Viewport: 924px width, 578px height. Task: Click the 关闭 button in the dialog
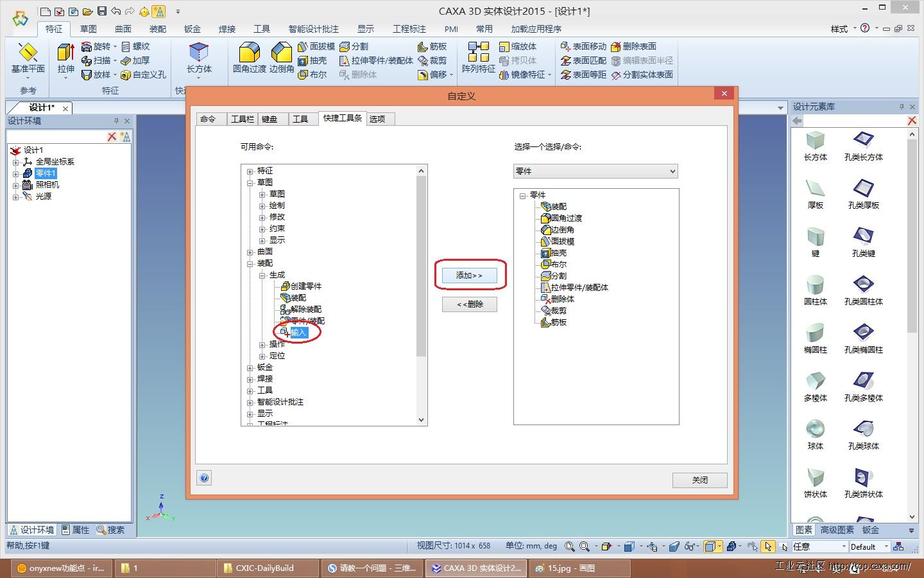pyautogui.click(x=699, y=480)
